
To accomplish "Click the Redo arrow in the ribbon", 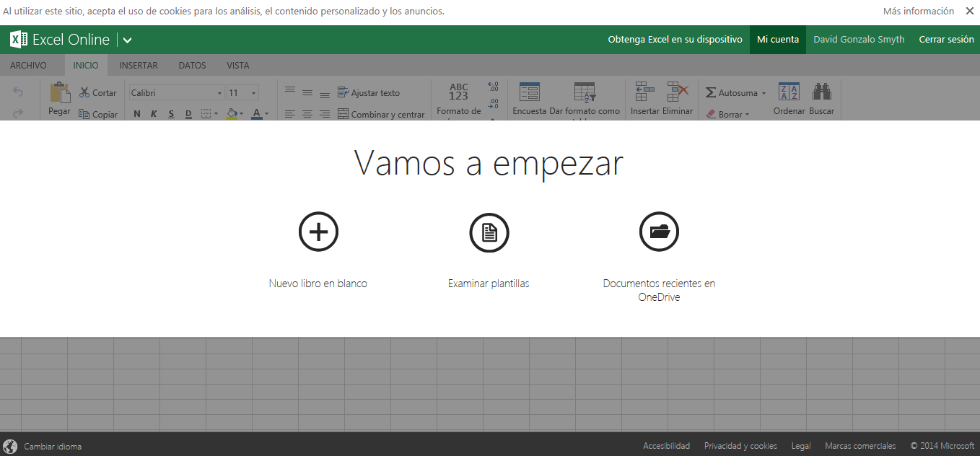I will (x=18, y=113).
